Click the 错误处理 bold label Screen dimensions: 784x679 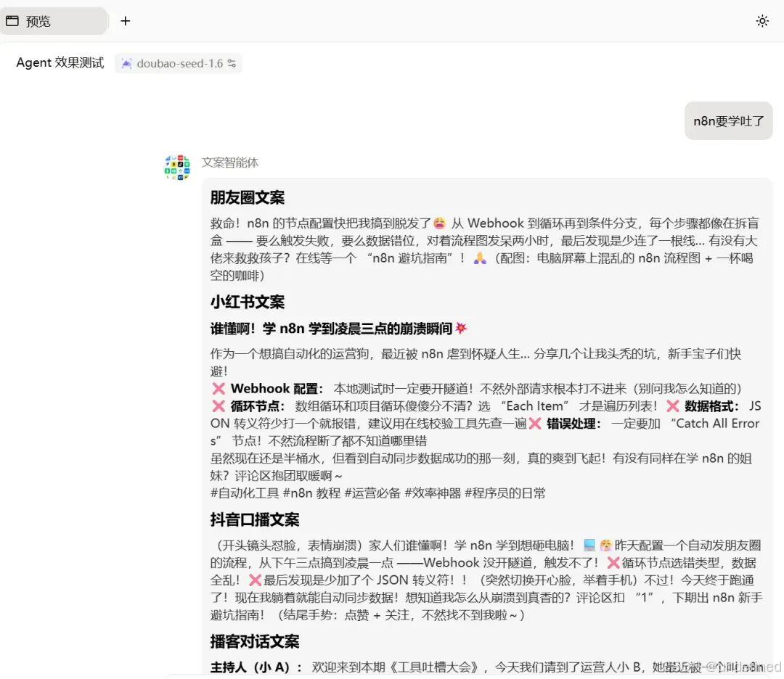(x=573, y=424)
